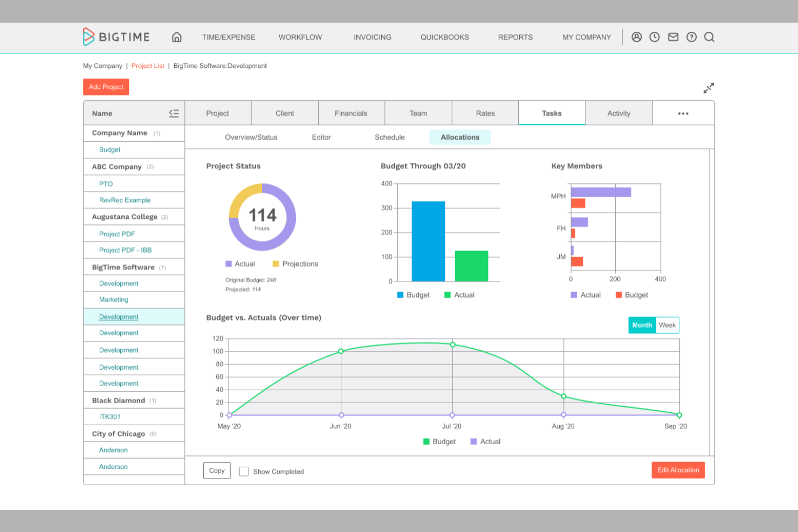The image size is (798, 532).
Task: Click the search magnifier icon
Action: tap(710, 37)
